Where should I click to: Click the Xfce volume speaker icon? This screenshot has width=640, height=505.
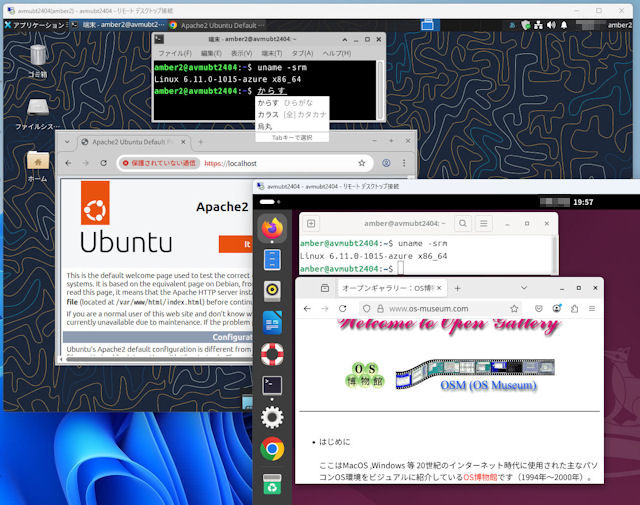click(551, 25)
